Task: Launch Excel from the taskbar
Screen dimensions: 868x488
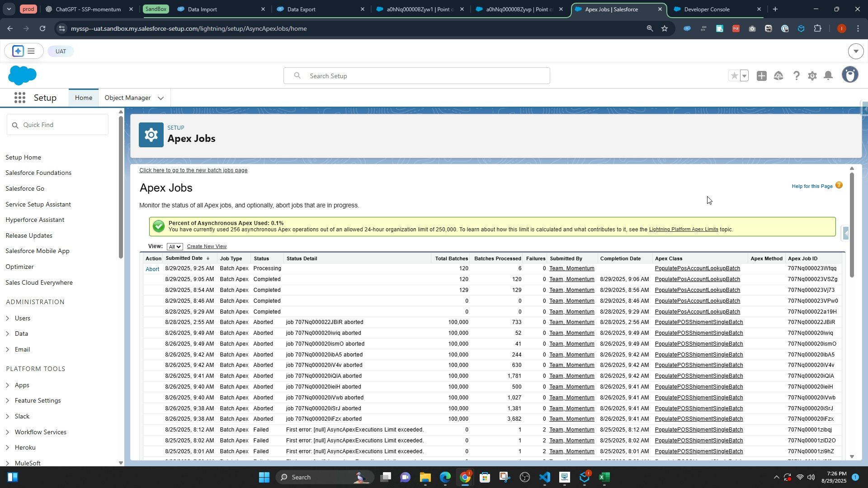Action: tap(604, 477)
